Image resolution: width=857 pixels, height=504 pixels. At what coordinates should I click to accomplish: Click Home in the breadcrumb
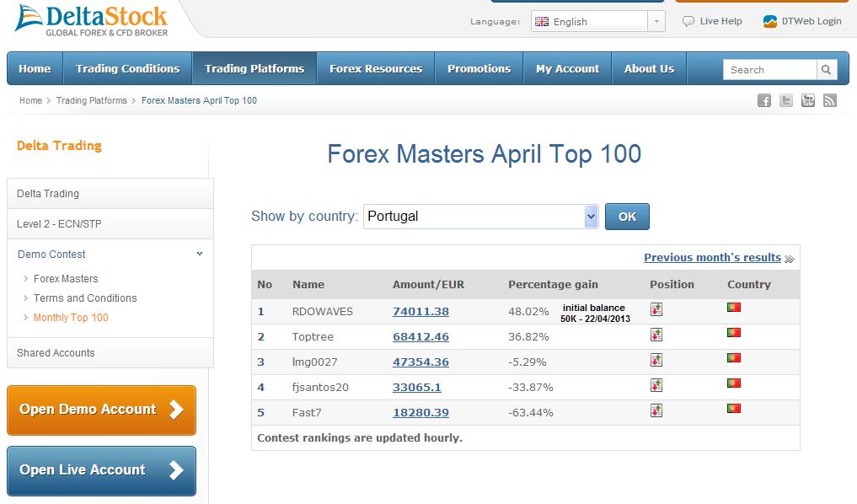30,100
